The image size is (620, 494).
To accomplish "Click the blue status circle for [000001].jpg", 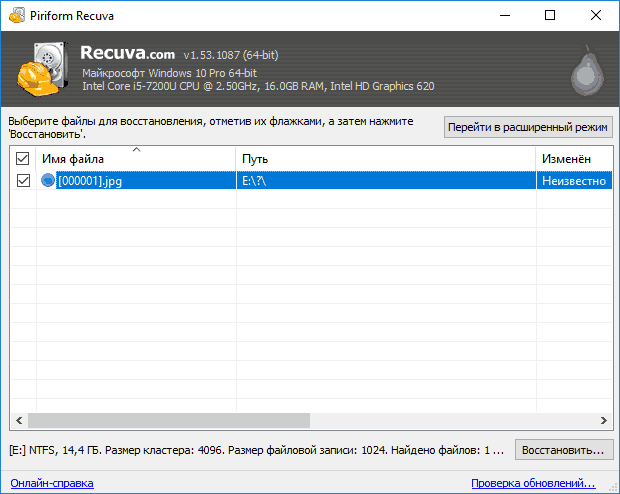I will click(x=48, y=180).
